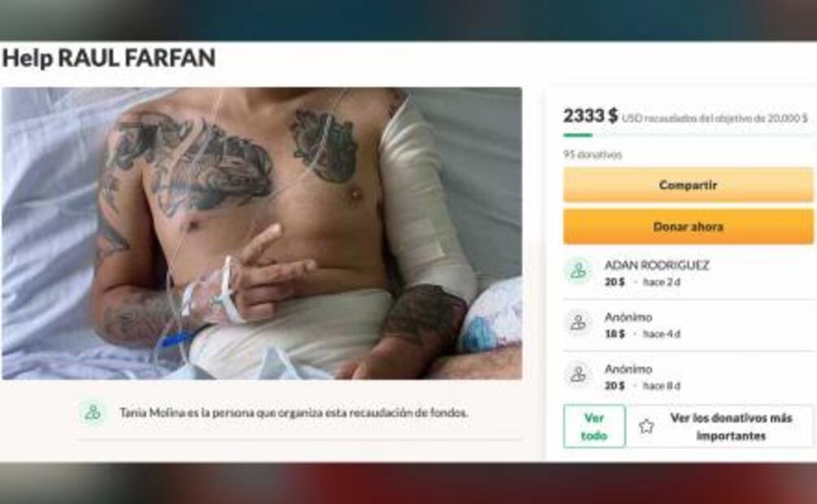Click the last Anónimo 20 $ donor avatar
The height and width of the screenshot is (504, 817).
pyautogui.click(x=578, y=375)
